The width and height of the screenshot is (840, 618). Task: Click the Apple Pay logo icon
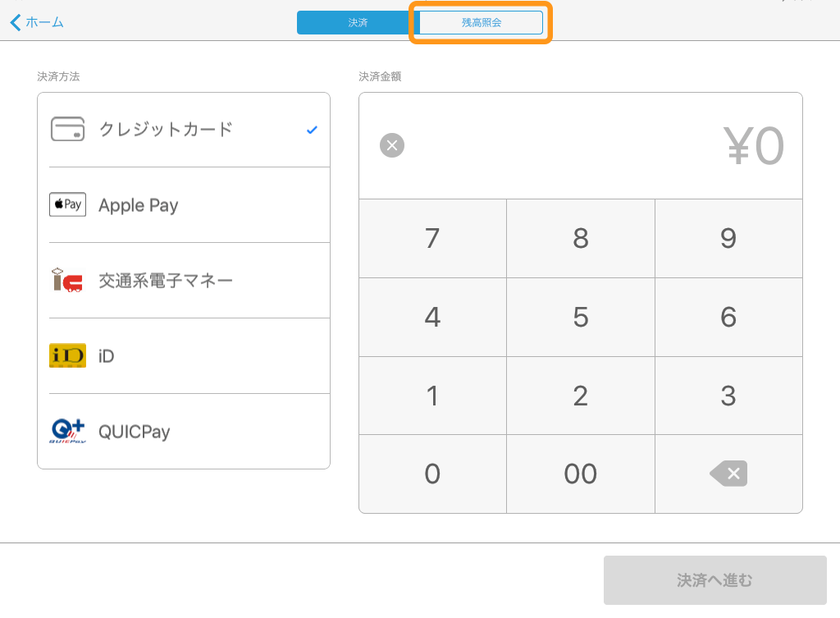67,204
